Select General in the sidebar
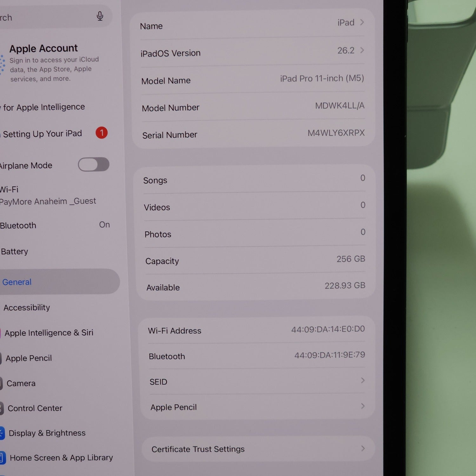This screenshot has width=476, height=476. tap(17, 282)
